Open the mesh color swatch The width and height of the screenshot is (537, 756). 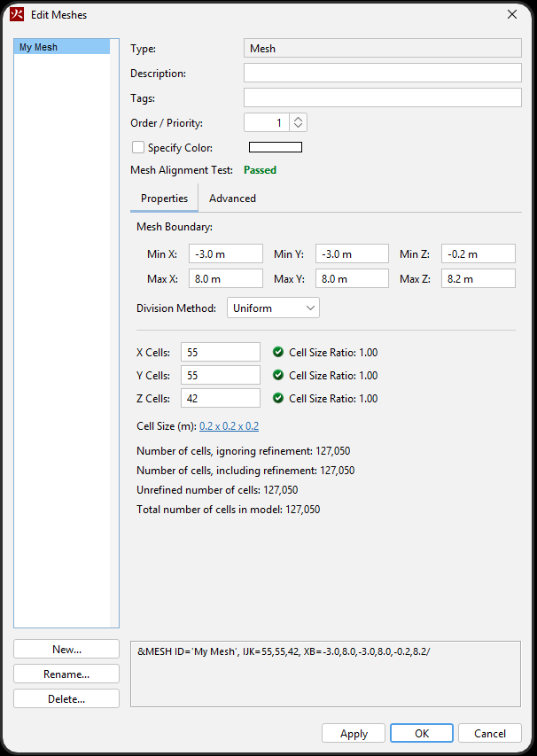tap(276, 147)
